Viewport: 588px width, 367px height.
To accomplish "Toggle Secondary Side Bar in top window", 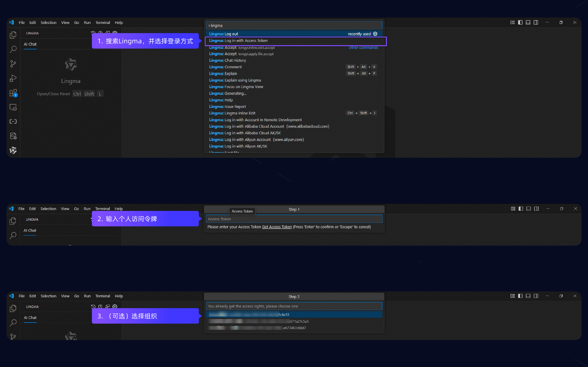I will tap(536, 22).
